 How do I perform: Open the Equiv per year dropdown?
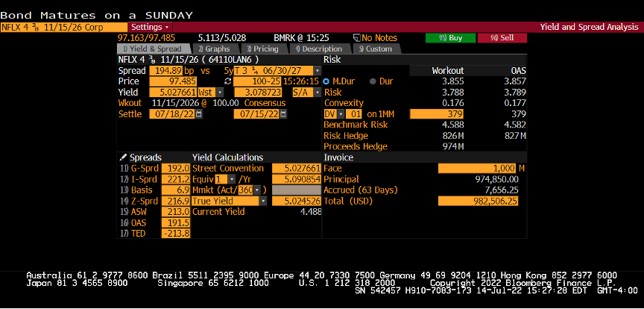232,179
